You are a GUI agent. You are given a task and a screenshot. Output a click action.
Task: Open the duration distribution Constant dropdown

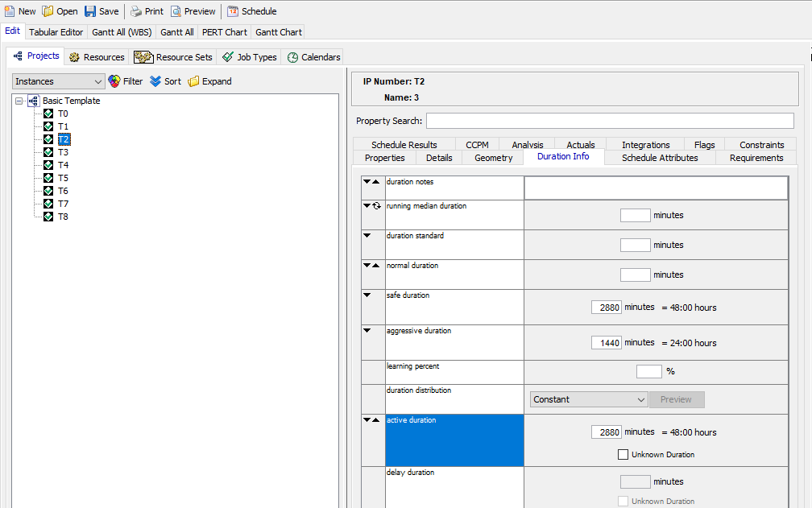coord(589,399)
